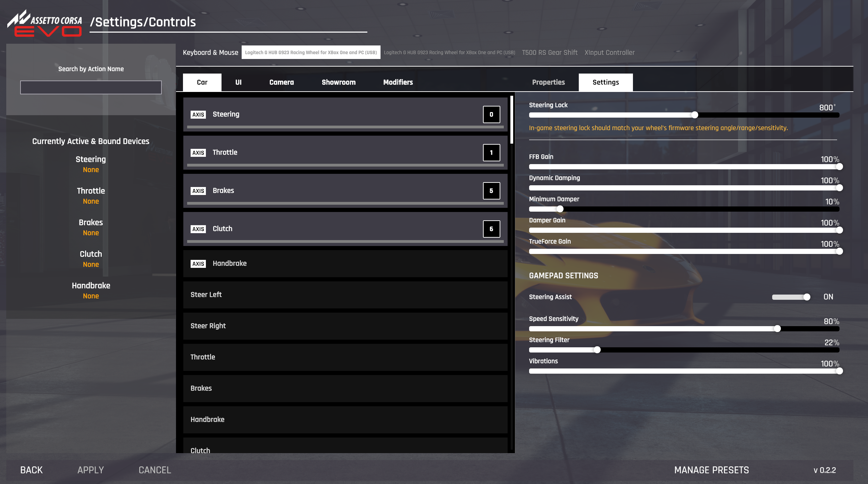868x484 pixels.
Task: Select the T500 RS Gear Shift device
Action: click(550, 52)
